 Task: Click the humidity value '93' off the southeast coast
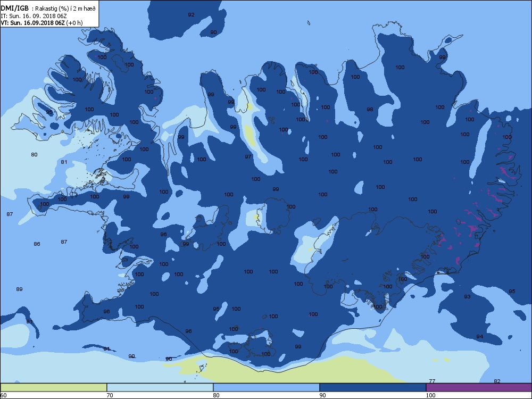pyautogui.click(x=467, y=296)
